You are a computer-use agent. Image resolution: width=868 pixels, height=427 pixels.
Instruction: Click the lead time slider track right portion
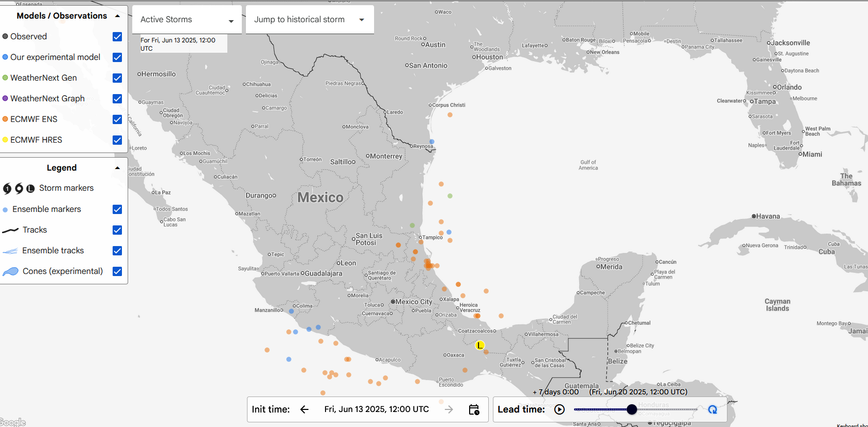pyautogui.click(x=667, y=409)
